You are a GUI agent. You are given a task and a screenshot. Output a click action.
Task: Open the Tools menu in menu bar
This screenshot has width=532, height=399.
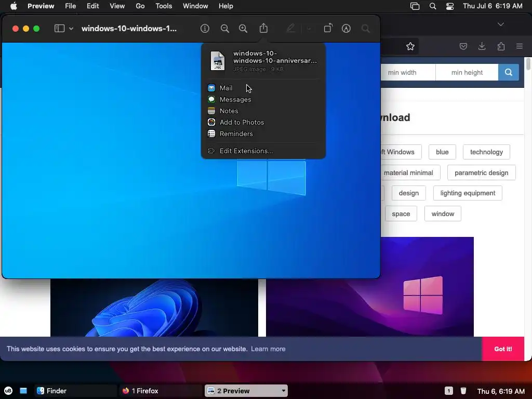164,6
